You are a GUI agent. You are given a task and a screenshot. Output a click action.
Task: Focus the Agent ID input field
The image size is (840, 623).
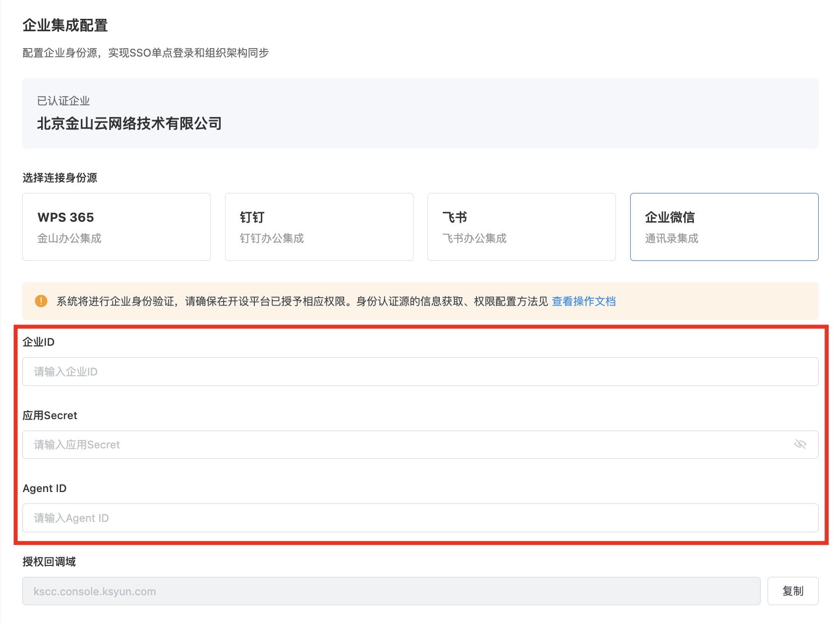coord(420,518)
